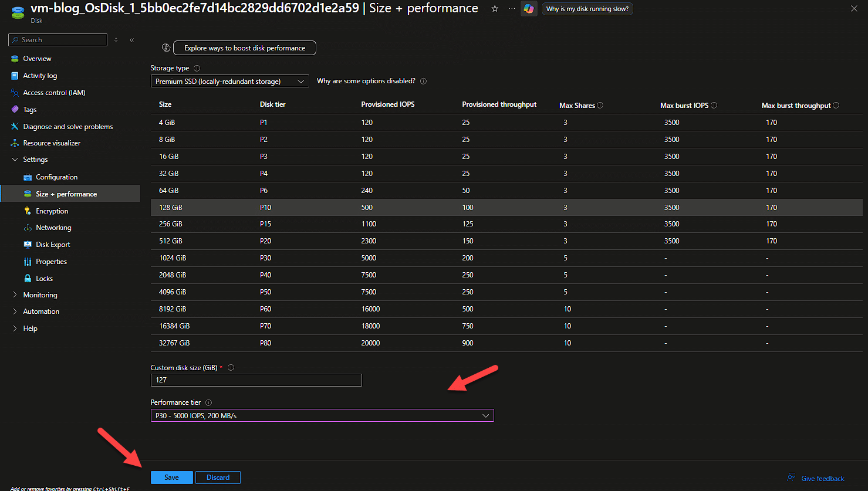The width and height of the screenshot is (868, 491).
Task: Click the Custom disk size input field
Action: click(x=256, y=380)
